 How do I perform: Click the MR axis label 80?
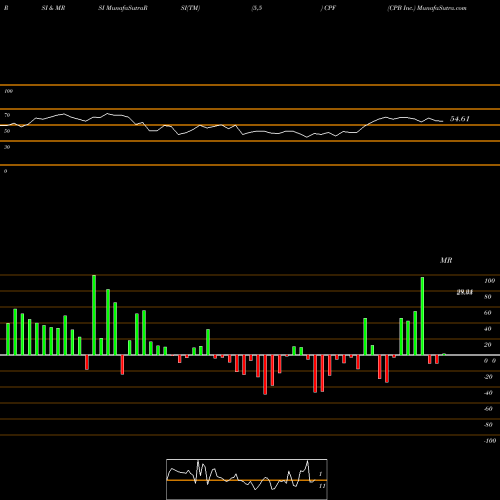click(488, 297)
